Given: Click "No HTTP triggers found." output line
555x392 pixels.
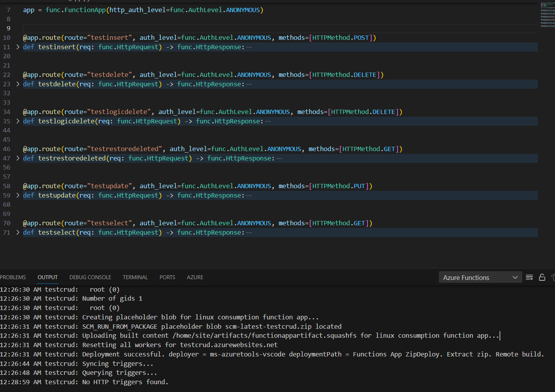Looking at the screenshot, I should click(125, 382).
